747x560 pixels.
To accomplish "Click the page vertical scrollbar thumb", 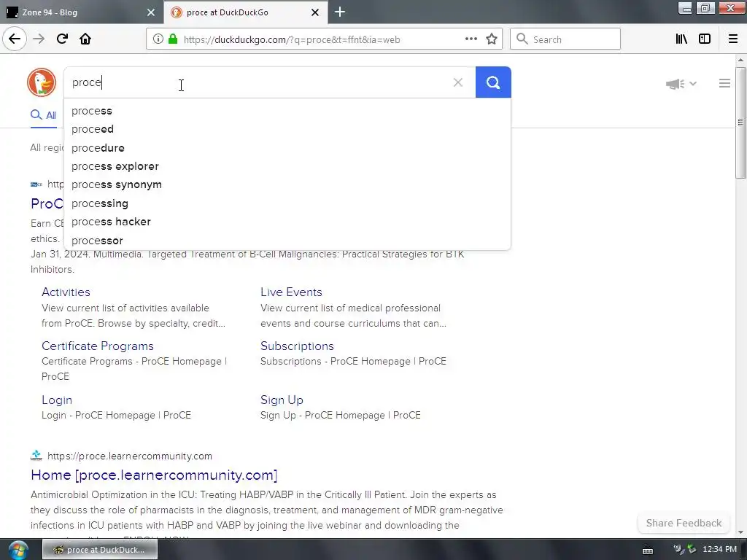I will [740, 122].
